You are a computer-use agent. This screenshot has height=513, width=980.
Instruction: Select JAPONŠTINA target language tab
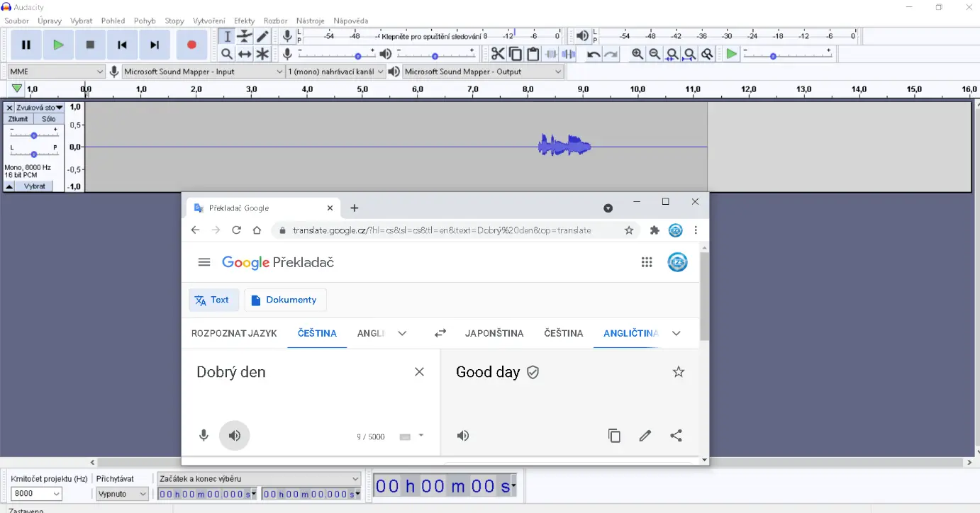click(494, 333)
